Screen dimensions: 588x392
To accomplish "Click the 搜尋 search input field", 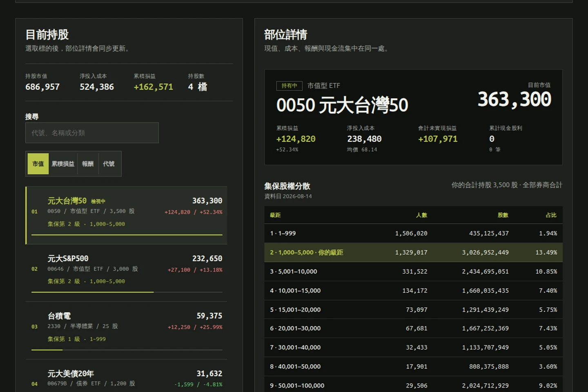I will [x=92, y=133].
